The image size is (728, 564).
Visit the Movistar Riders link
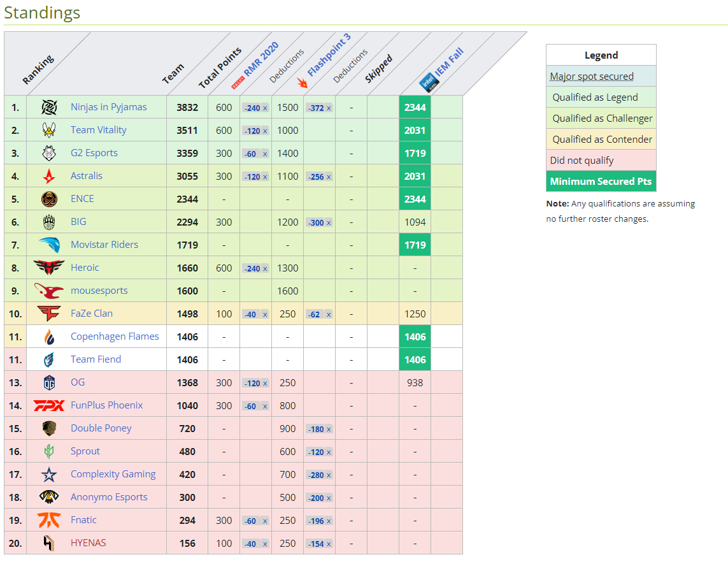click(104, 244)
